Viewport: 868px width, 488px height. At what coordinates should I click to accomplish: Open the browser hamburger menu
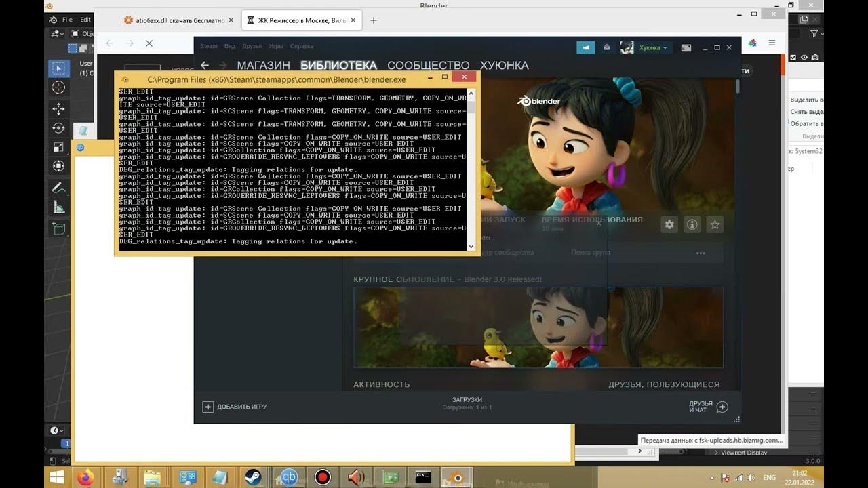coord(772,43)
